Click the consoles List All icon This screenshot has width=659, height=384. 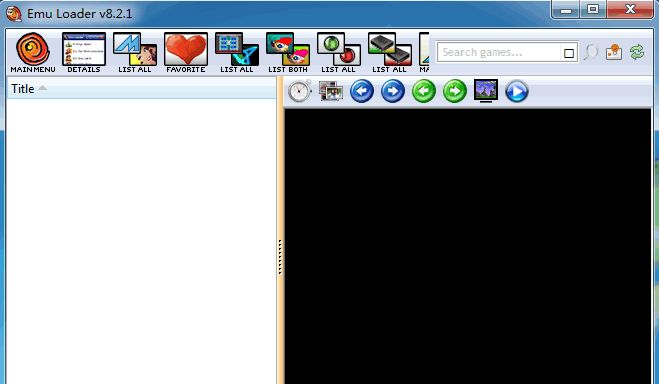[389, 53]
